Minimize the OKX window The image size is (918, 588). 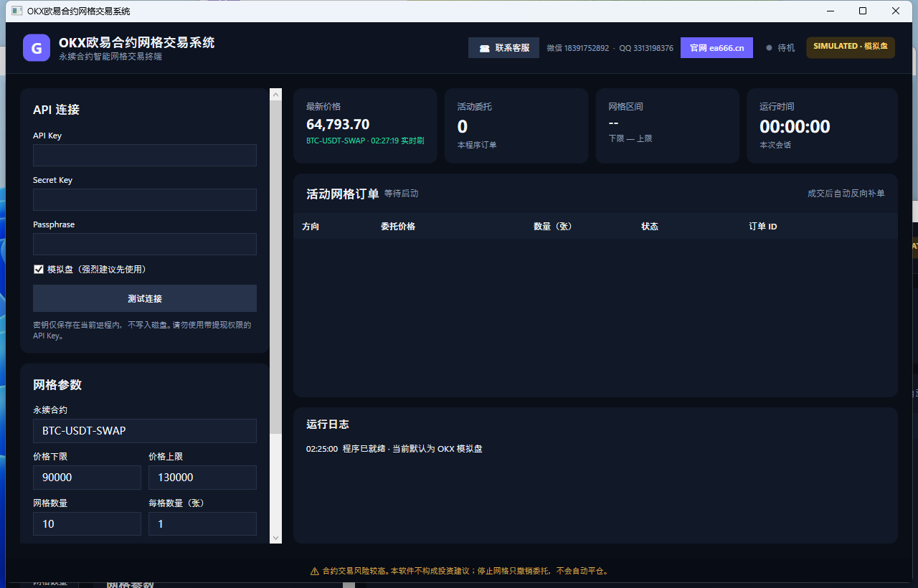click(x=831, y=11)
